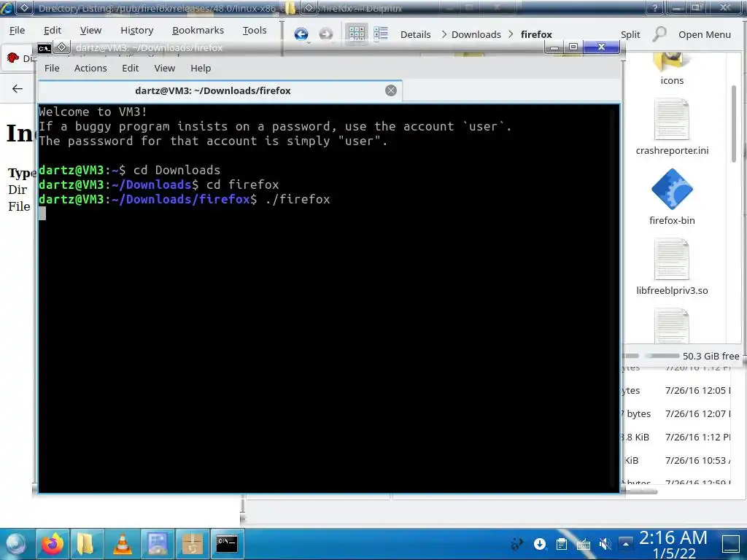Open terminal Actions menu

pos(90,68)
